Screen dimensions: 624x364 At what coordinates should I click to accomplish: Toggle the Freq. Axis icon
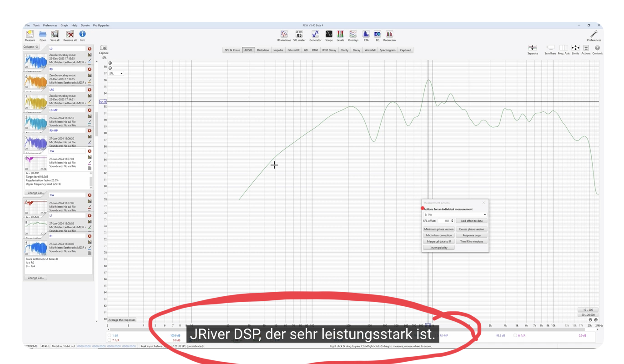(564, 48)
